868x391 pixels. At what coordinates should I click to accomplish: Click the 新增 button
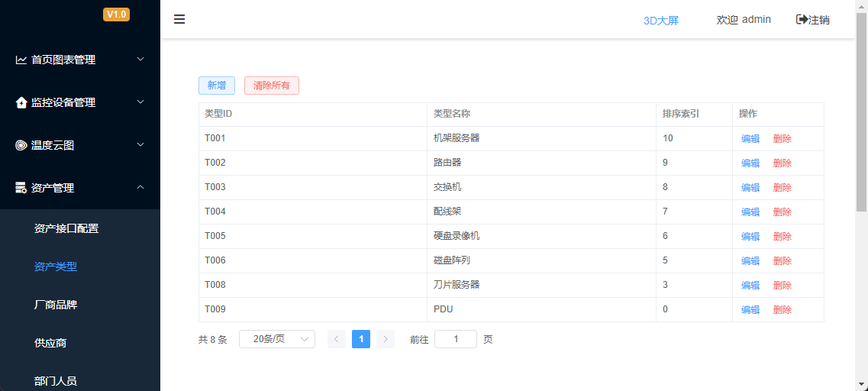coord(217,86)
